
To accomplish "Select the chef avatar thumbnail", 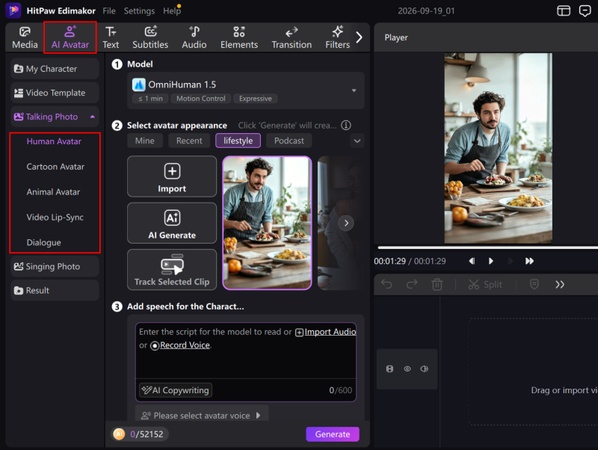I will click(267, 223).
